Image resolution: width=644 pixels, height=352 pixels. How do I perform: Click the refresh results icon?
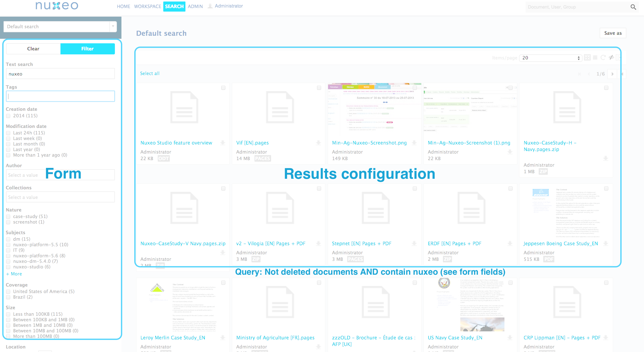pos(603,58)
